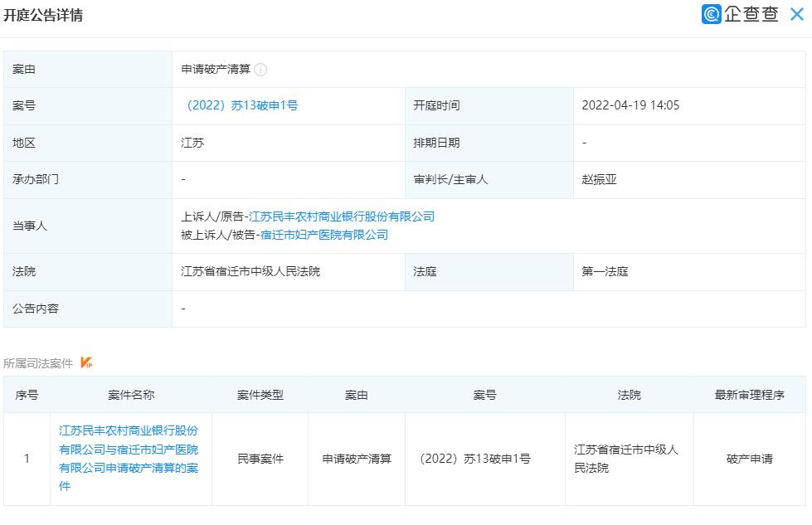Click the 案件名称 column header

(131, 395)
